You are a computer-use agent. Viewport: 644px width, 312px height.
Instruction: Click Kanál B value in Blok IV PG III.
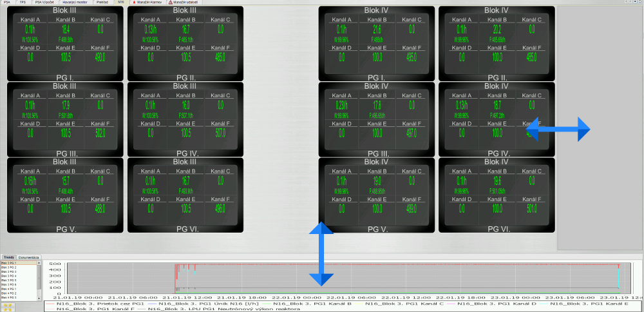377,106
